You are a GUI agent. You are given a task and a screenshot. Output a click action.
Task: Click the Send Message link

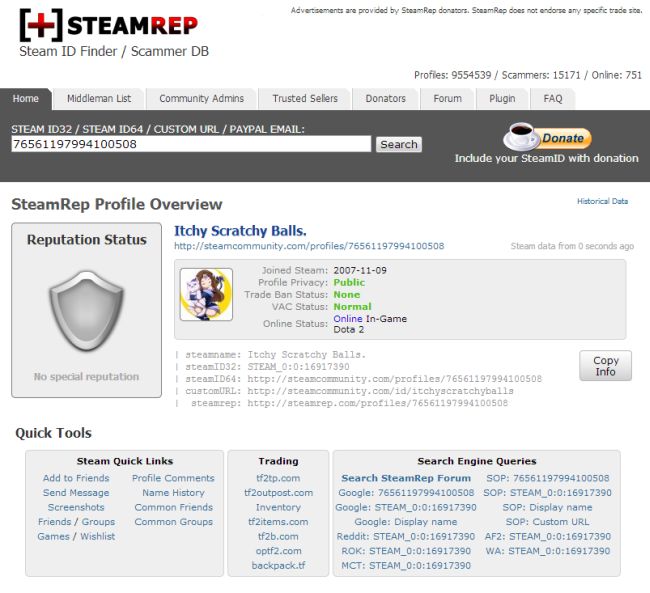pos(76,493)
